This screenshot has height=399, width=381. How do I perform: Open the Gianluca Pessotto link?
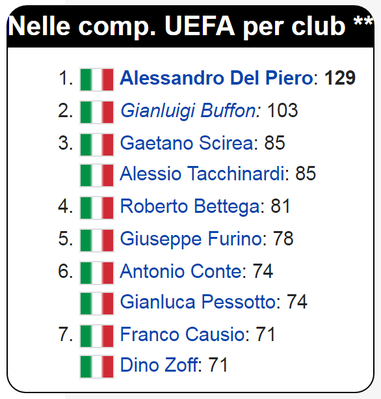click(x=198, y=302)
